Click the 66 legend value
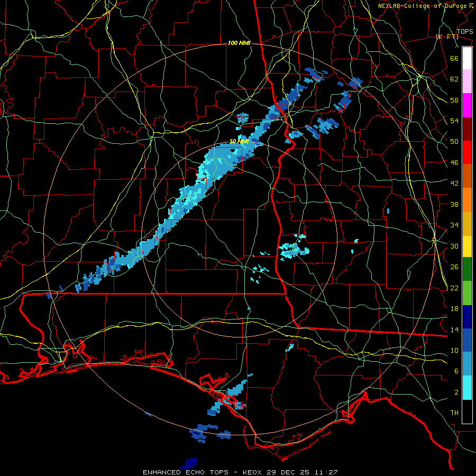This screenshot has height=476, width=476. pyautogui.click(x=454, y=58)
